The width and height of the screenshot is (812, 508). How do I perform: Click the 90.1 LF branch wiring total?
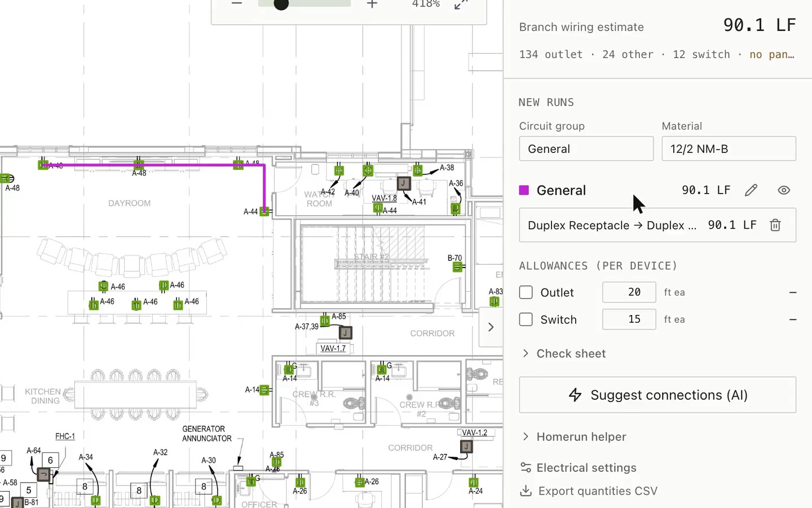point(760,25)
